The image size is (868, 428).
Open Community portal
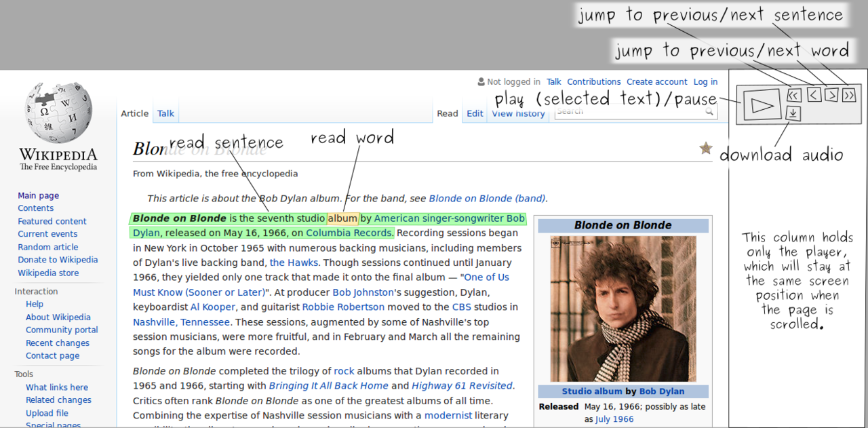62,330
